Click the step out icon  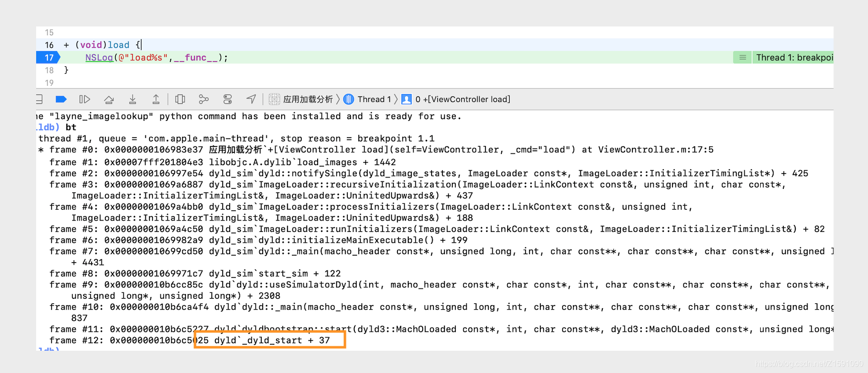coord(156,99)
